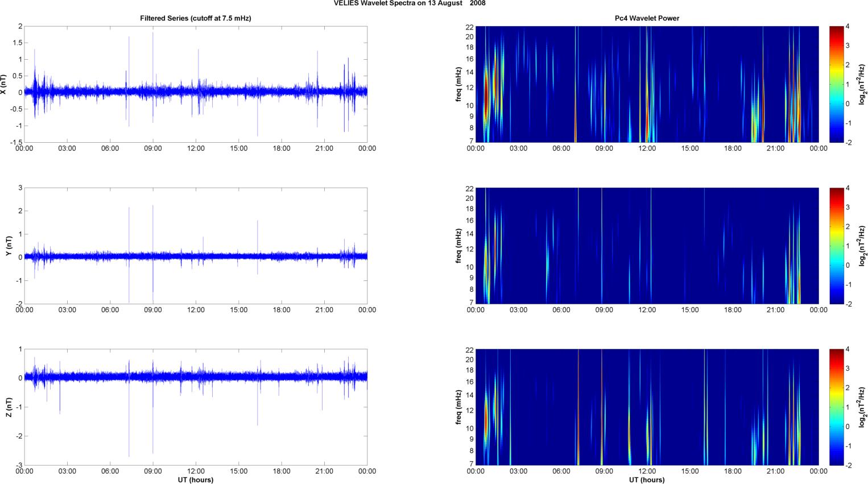Click the 1.5 tick on the X (nT) axis
Screen dimensions: 868x484
[16, 43]
